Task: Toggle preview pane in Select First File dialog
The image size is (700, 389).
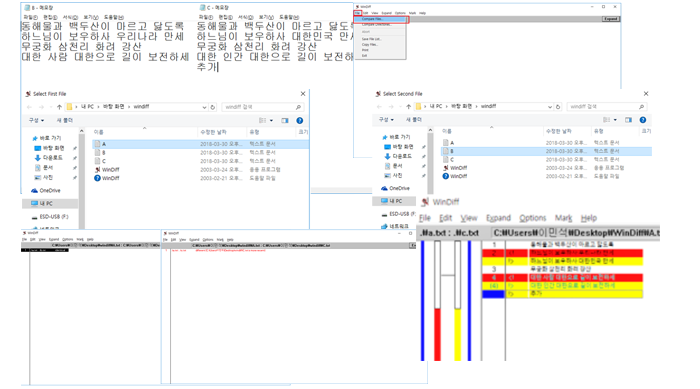Action: pos(285,121)
